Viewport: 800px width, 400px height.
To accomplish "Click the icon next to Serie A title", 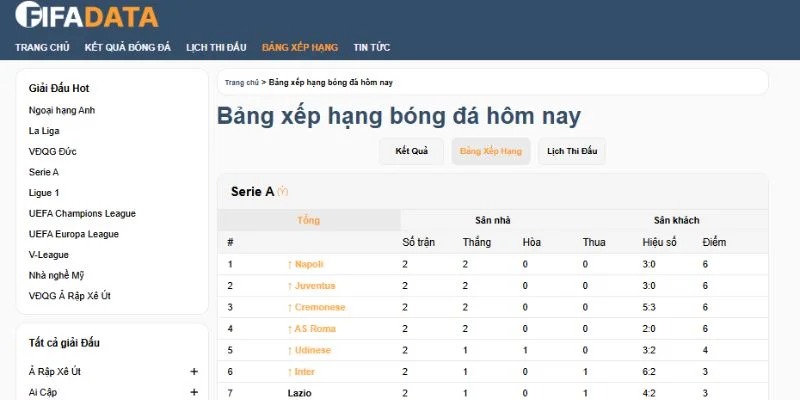I will (x=283, y=192).
